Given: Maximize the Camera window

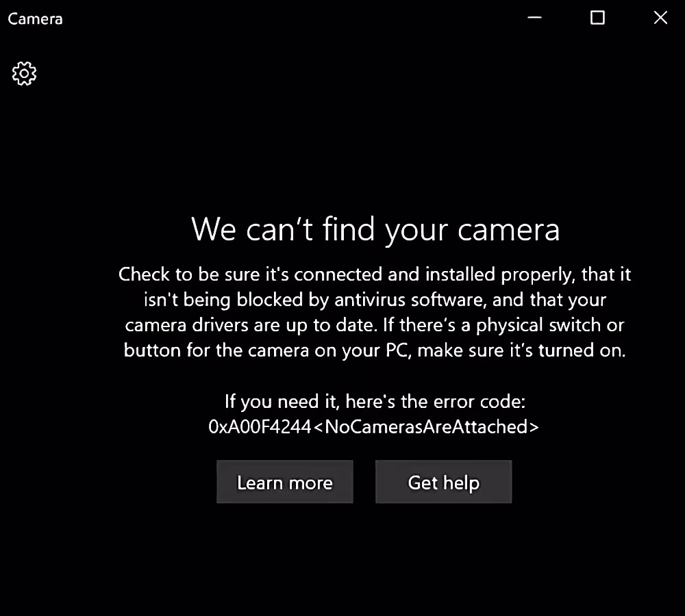Looking at the screenshot, I should (597, 18).
